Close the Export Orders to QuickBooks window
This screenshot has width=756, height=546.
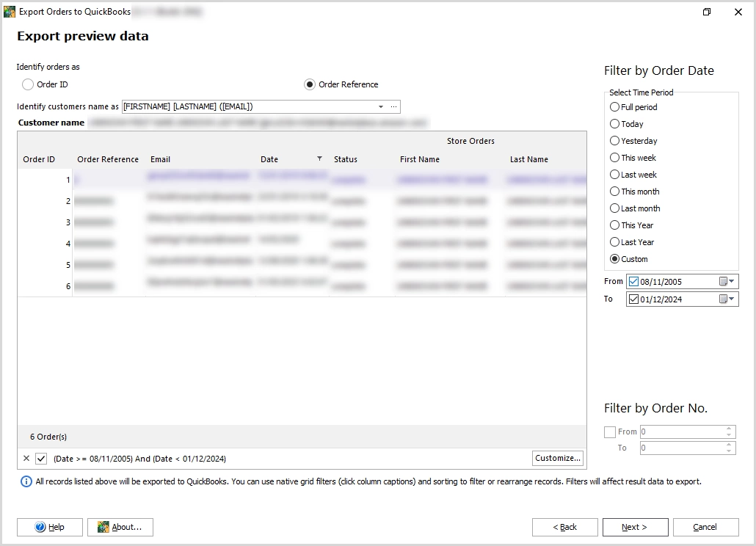point(738,12)
